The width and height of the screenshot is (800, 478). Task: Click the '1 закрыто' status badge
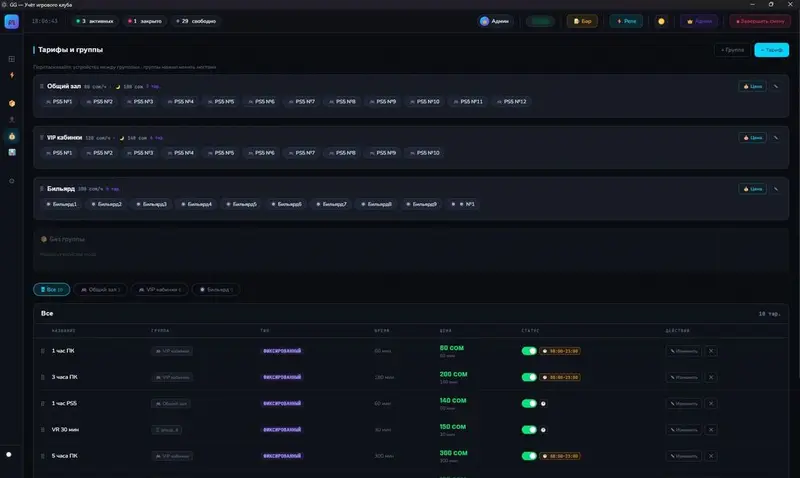[145, 21]
